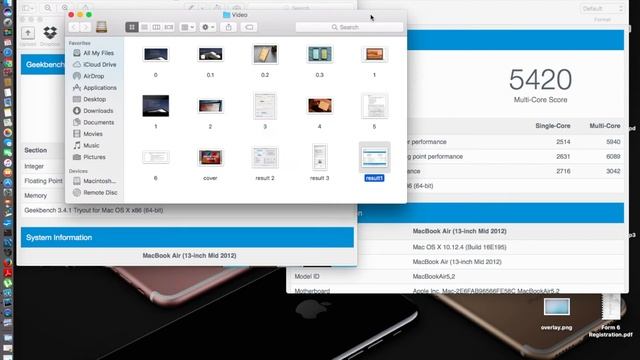The height and width of the screenshot is (360, 640).
Task: Select All My Files in sidebar
Action: tap(94, 53)
